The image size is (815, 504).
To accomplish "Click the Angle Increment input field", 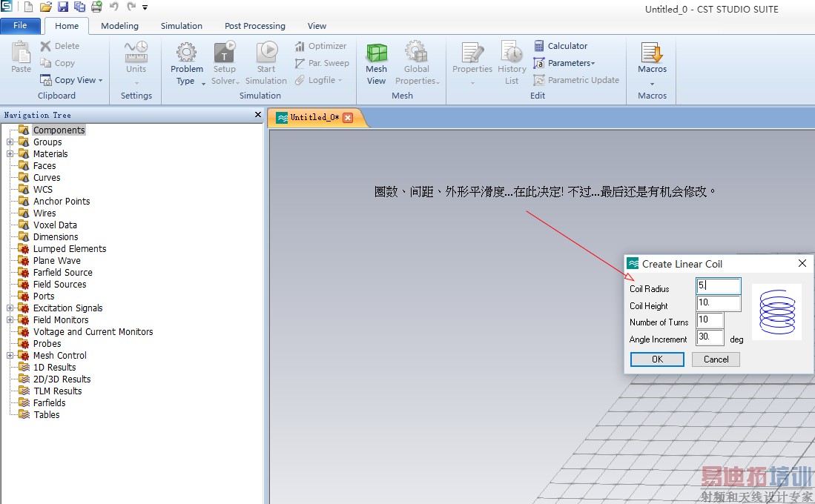I will pos(710,337).
